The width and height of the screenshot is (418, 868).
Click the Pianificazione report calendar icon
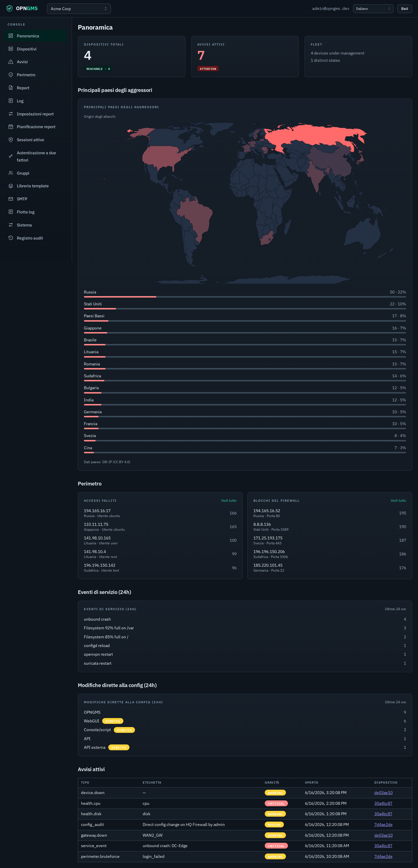click(11, 127)
